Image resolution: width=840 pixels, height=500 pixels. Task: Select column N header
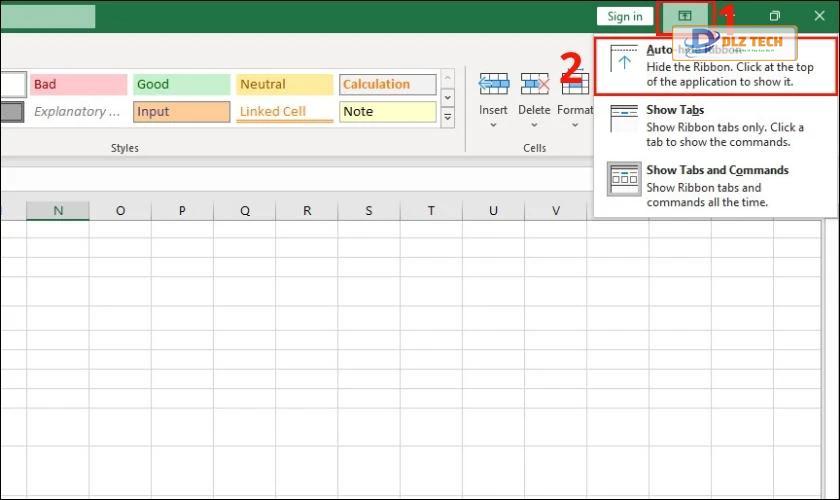tap(58, 211)
